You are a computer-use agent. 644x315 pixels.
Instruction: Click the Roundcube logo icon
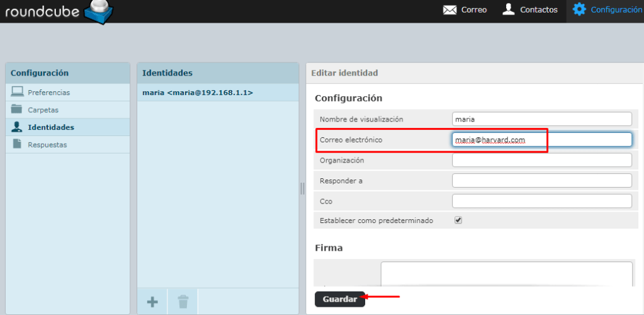pos(98,11)
